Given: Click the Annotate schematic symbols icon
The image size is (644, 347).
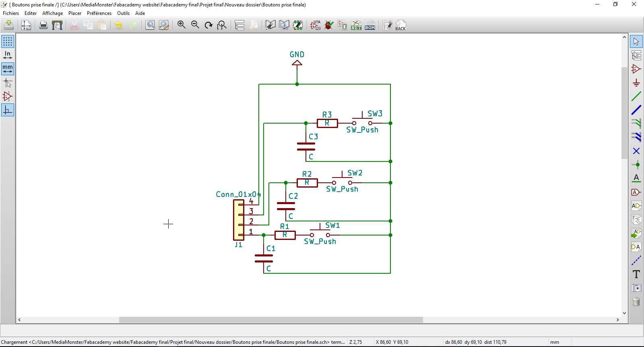Looking at the screenshot, I should coord(315,25).
